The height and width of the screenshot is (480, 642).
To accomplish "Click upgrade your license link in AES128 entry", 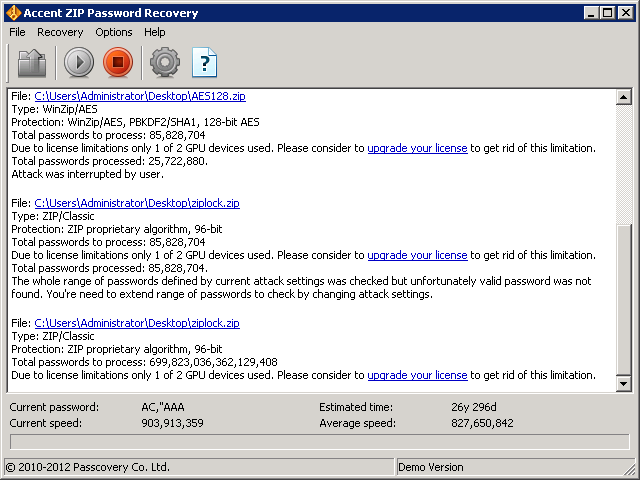I will [x=417, y=148].
